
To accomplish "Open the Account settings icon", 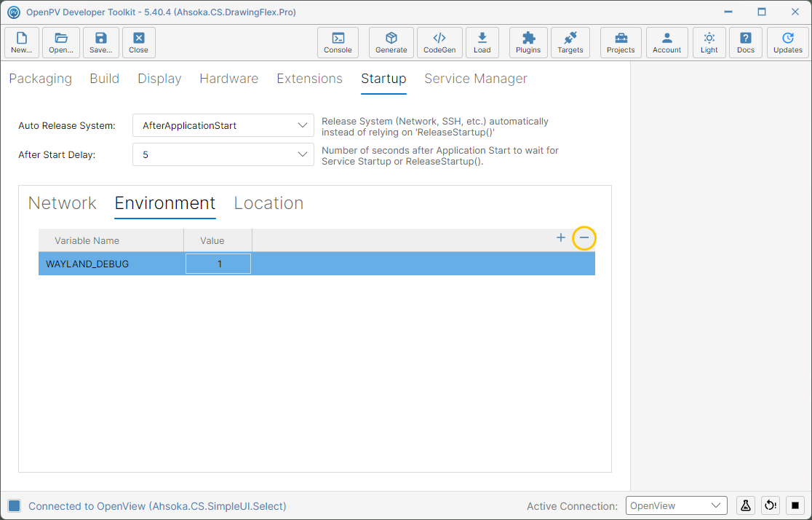I will coord(667,42).
